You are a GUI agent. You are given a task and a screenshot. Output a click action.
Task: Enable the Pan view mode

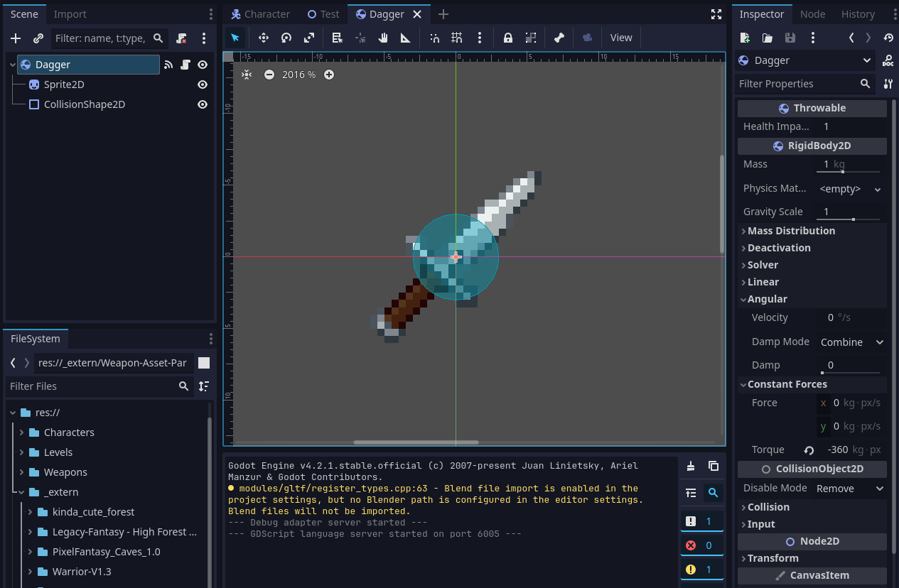[383, 38]
